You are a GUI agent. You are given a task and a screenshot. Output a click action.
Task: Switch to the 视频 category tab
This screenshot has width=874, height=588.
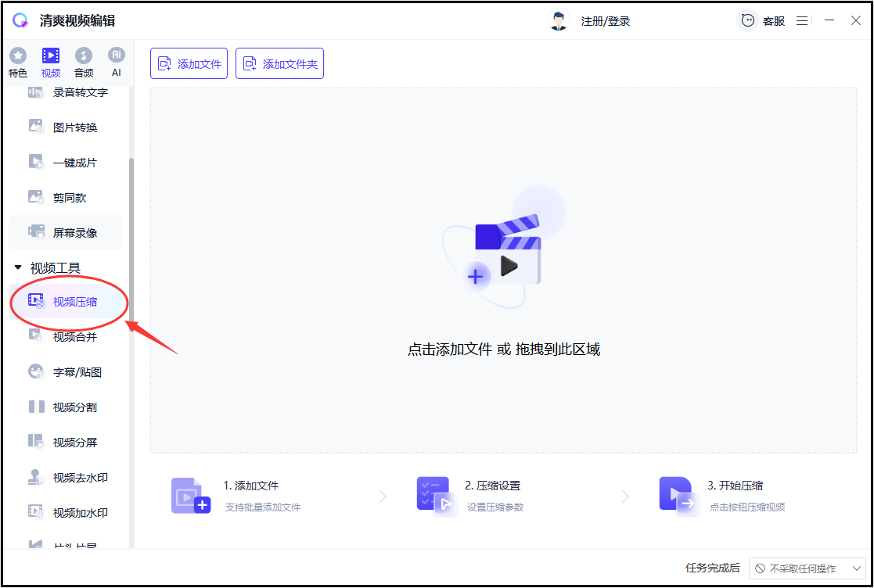pyautogui.click(x=51, y=62)
